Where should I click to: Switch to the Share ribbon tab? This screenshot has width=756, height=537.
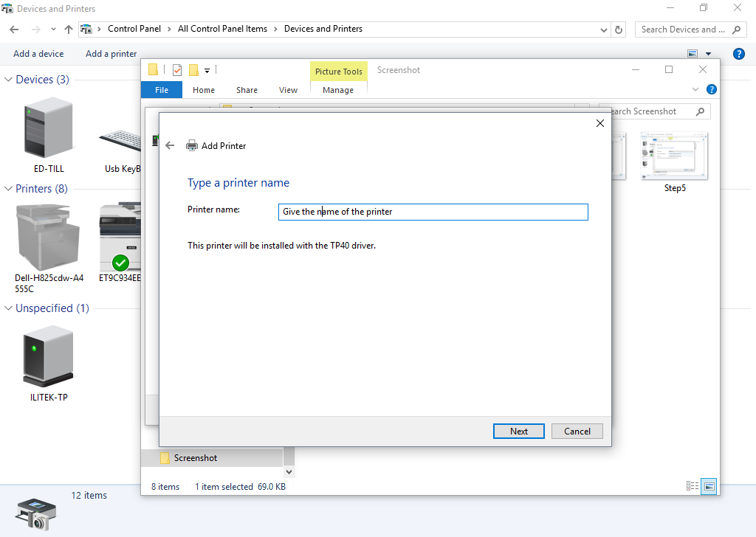click(x=247, y=90)
